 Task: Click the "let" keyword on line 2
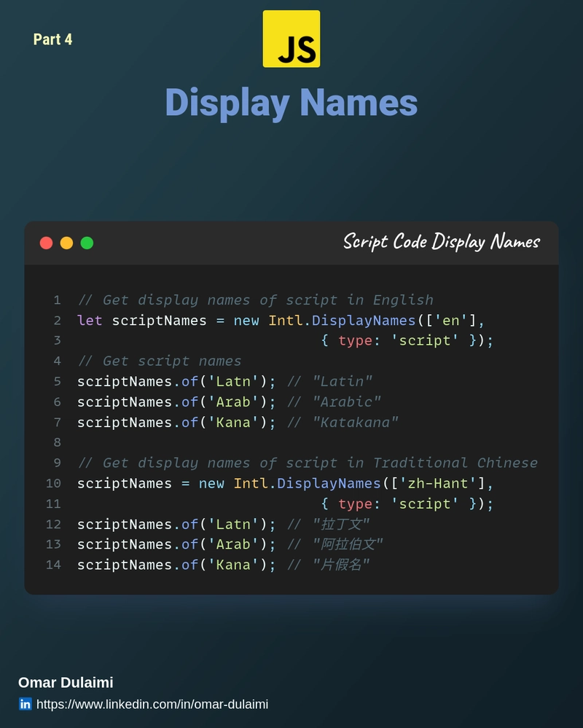click(x=90, y=321)
